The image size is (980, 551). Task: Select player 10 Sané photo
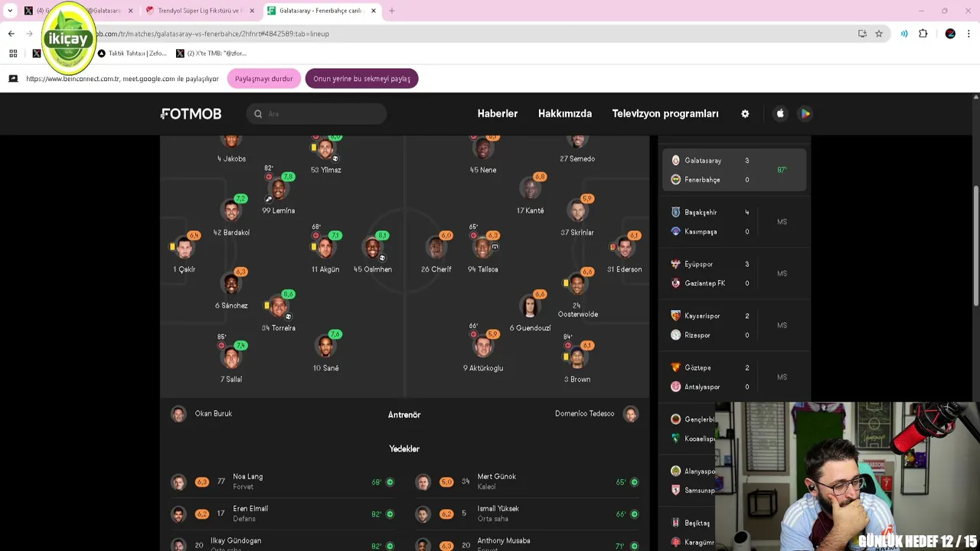click(325, 347)
